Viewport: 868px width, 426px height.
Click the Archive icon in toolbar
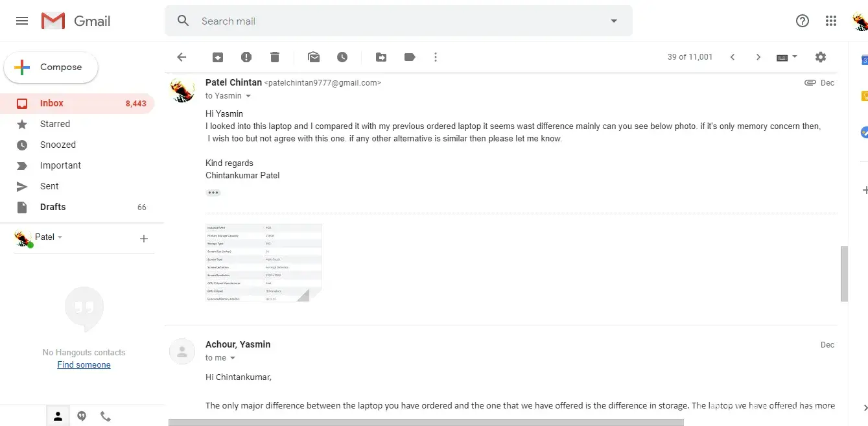[218, 57]
